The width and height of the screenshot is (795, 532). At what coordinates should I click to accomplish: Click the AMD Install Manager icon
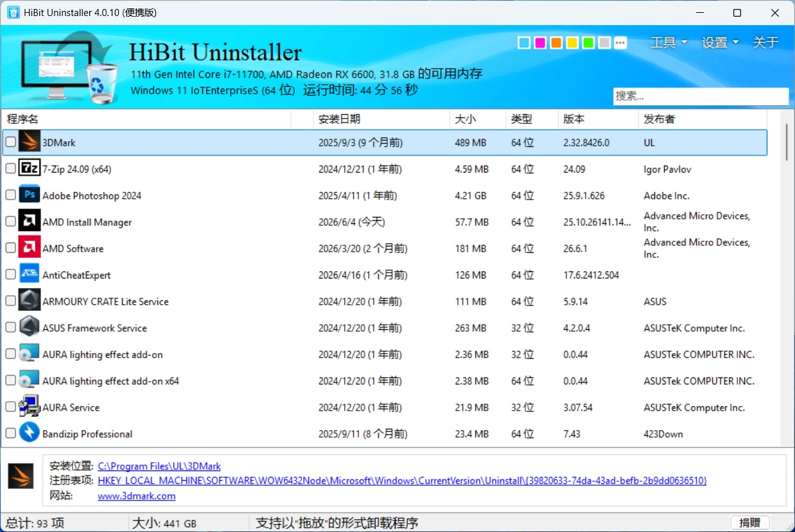coord(30,221)
